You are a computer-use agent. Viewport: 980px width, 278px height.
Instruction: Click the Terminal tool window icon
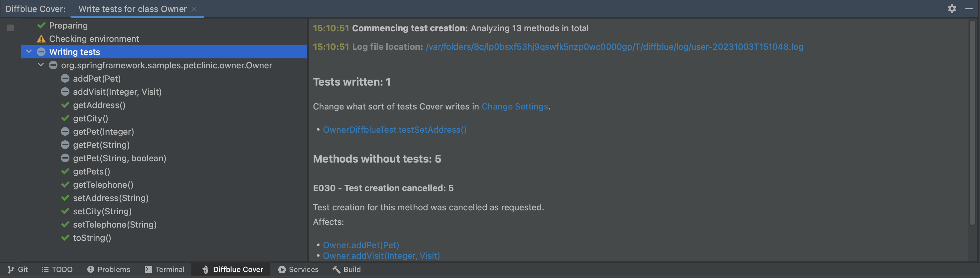coord(148,269)
